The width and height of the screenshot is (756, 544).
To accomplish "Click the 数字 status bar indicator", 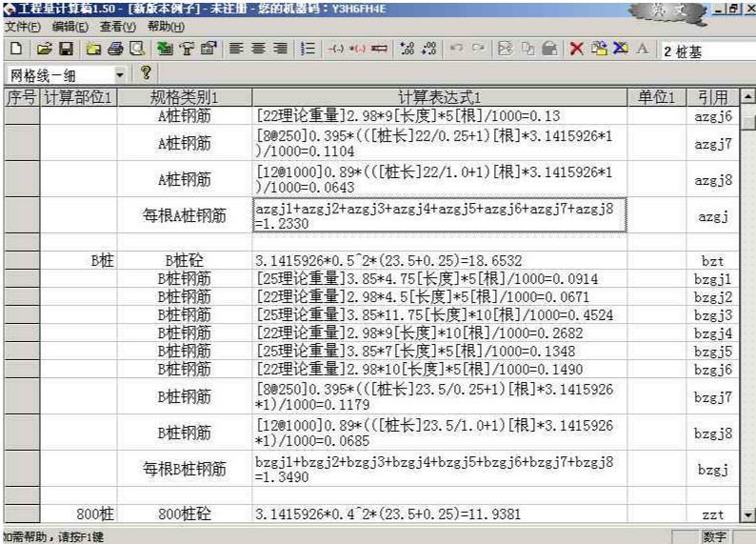I will coord(714,536).
